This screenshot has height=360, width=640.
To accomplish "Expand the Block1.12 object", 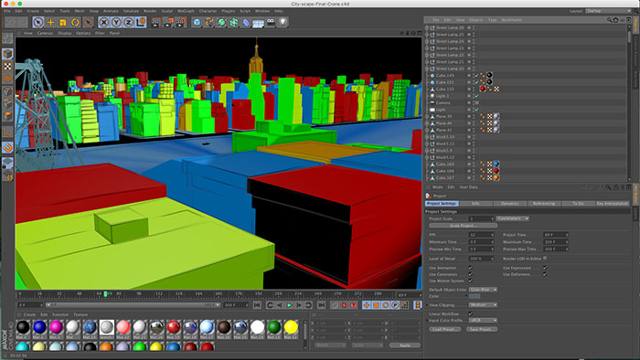I will [x=427, y=158].
